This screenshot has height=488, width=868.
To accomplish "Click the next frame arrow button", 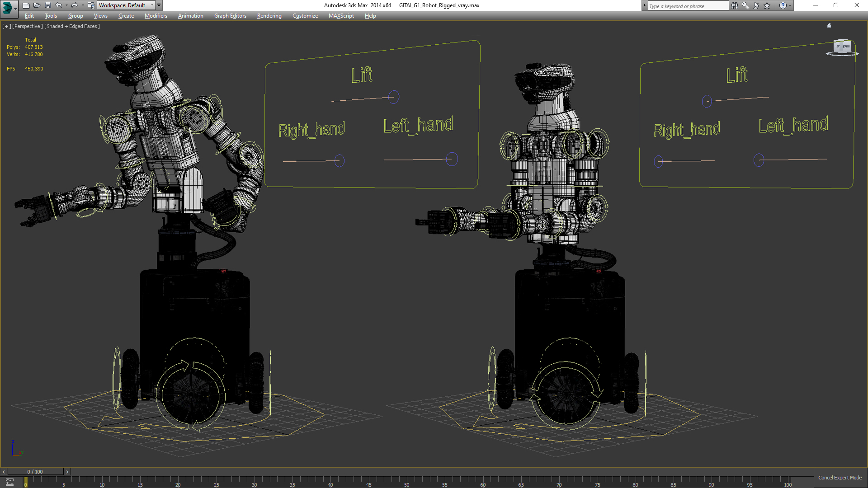I will tap(67, 472).
